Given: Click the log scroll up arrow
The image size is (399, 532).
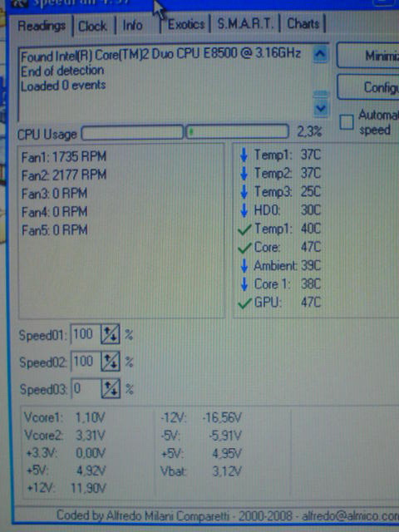Looking at the screenshot, I should point(320,54).
